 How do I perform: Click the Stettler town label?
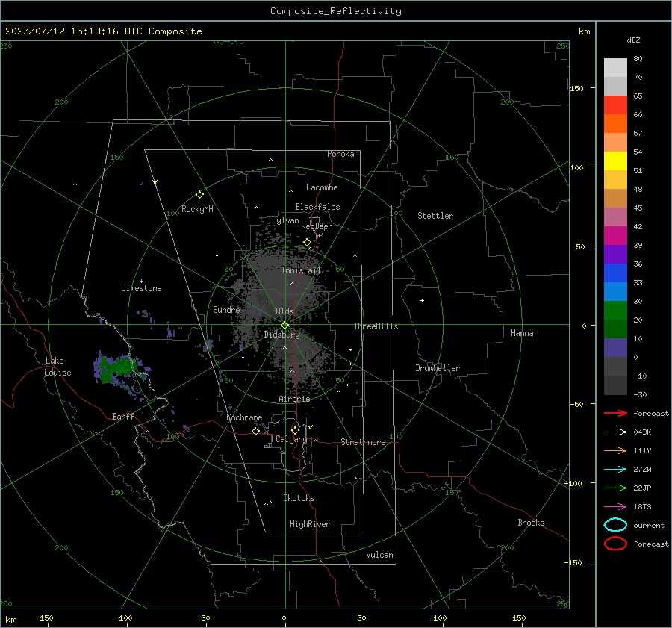[435, 216]
